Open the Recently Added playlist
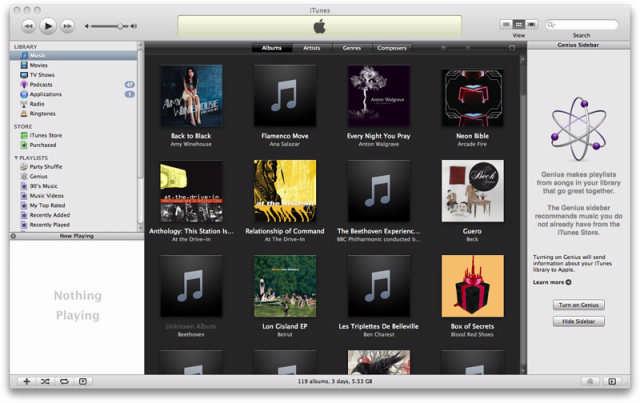The height and width of the screenshot is (403, 640). [x=73, y=215]
